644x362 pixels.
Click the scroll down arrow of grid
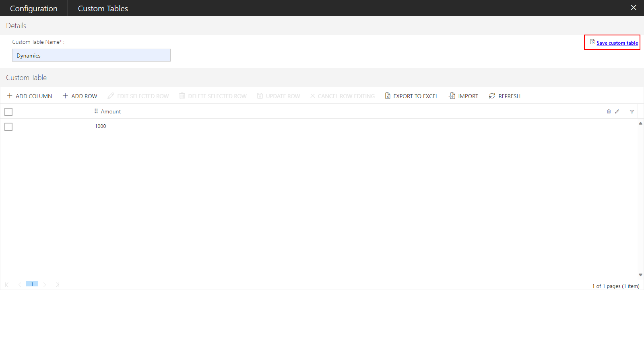[x=640, y=275]
